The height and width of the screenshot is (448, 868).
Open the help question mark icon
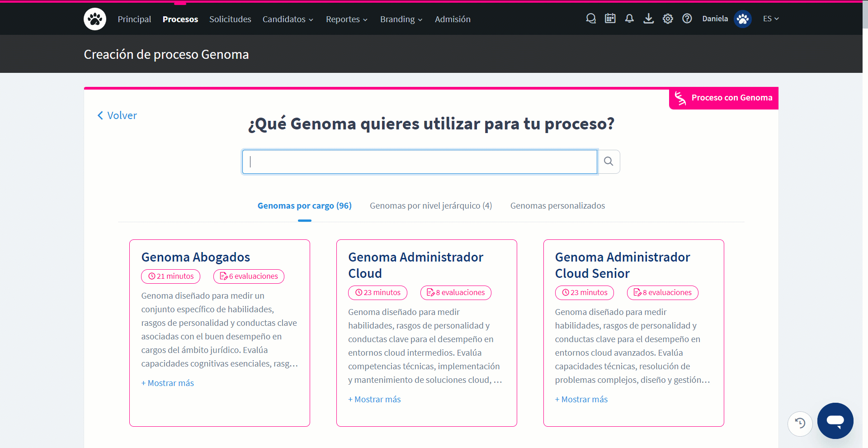tap(687, 19)
